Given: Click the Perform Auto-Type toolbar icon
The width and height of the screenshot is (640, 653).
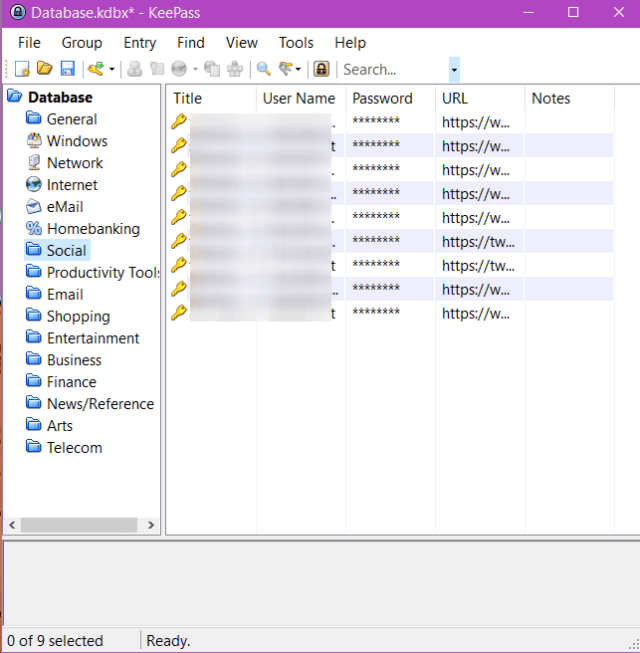Looking at the screenshot, I should click(235, 69).
